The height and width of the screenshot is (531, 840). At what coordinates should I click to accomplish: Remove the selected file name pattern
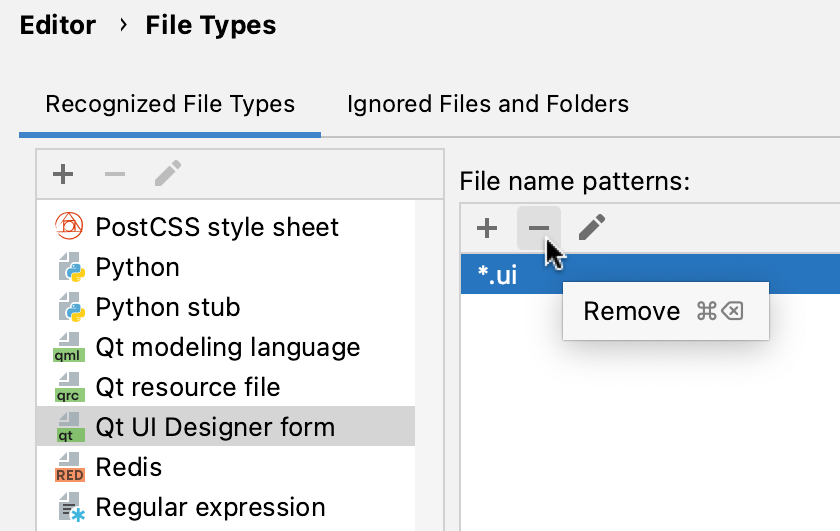point(539,228)
